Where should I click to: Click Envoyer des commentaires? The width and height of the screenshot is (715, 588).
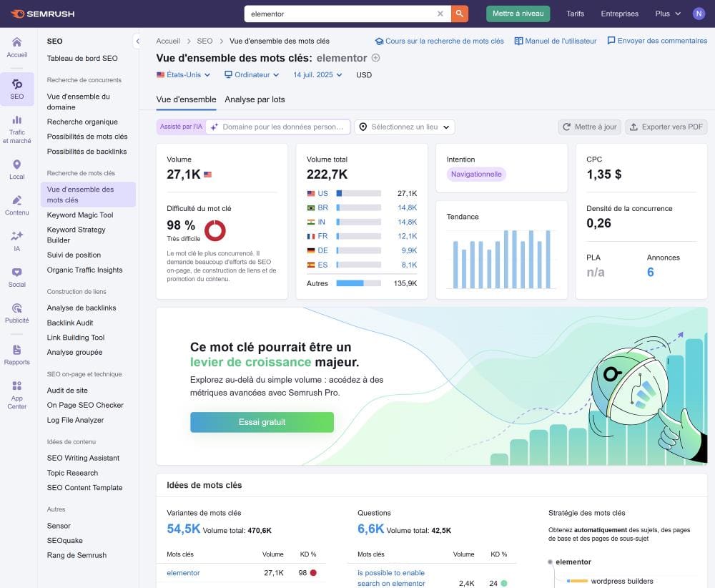tap(657, 41)
